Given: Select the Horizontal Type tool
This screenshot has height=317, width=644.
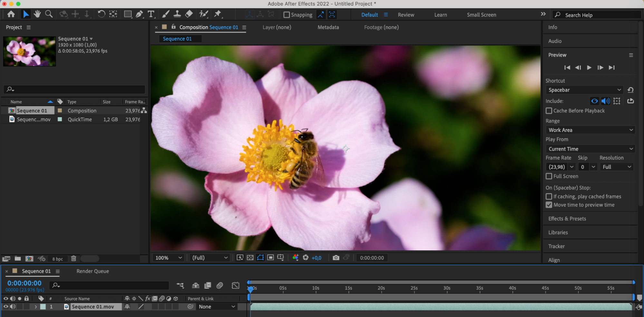Looking at the screenshot, I should [151, 14].
